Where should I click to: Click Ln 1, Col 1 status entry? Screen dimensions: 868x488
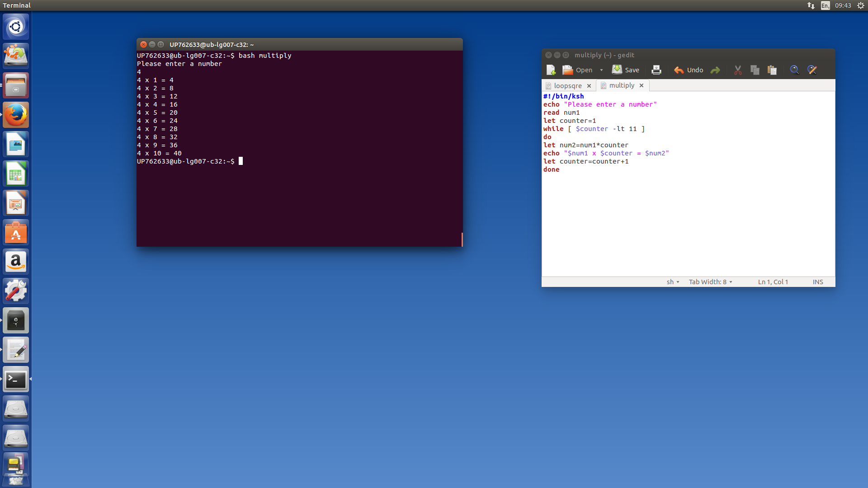(773, 282)
